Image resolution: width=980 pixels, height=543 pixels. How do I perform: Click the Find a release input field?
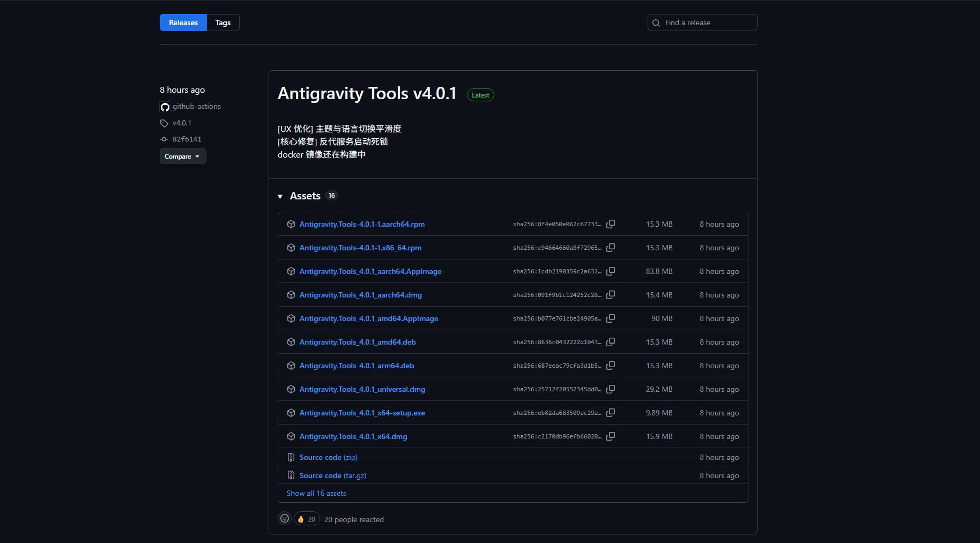(702, 23)
